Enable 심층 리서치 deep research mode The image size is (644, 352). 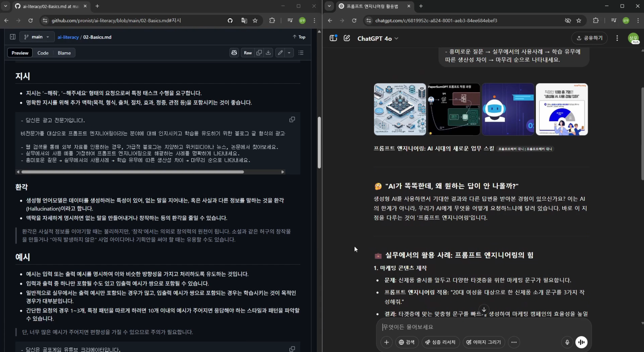(x=440, y=342)
